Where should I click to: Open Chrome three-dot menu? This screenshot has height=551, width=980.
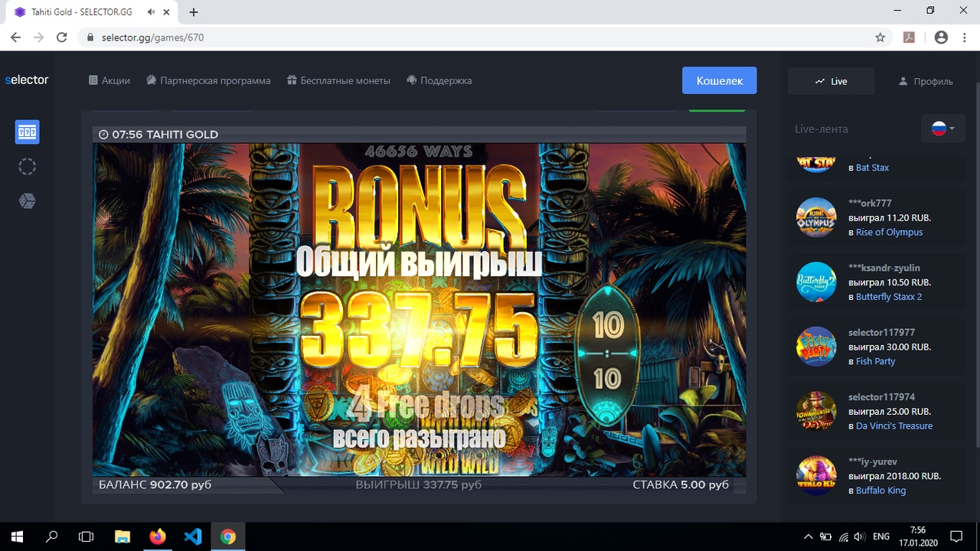(x=965, y=37)
